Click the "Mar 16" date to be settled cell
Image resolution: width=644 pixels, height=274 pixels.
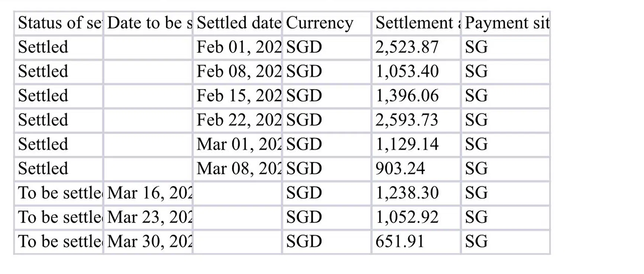148,193
